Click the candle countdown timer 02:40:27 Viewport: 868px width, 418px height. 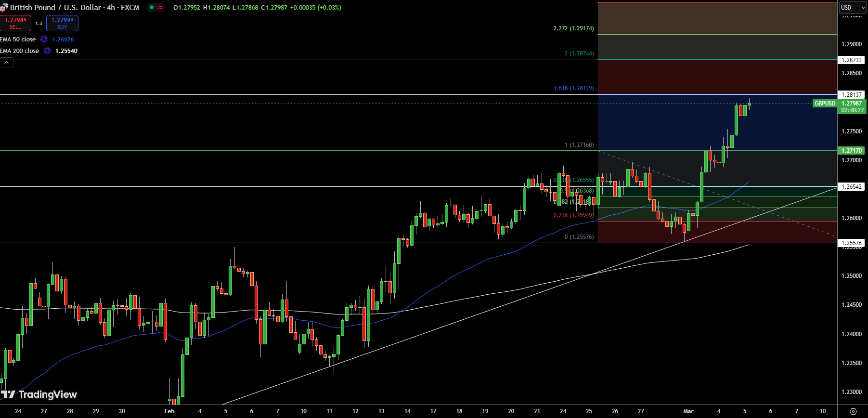[x=852, y=110]
